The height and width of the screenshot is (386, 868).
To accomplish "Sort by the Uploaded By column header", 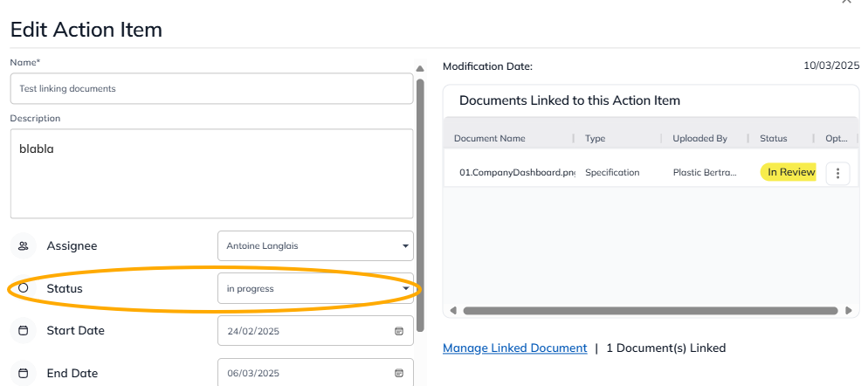I will [699, 138].
